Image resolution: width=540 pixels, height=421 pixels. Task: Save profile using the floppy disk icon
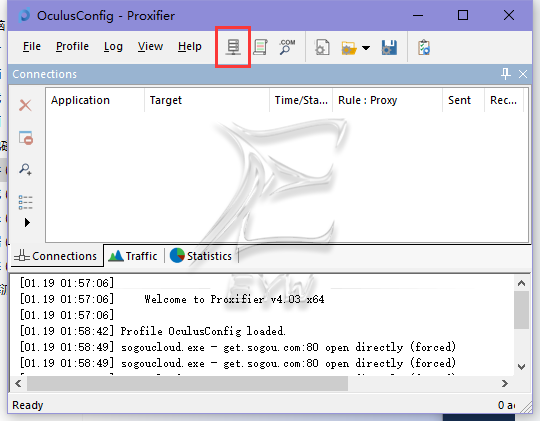[x=389, y=48]
